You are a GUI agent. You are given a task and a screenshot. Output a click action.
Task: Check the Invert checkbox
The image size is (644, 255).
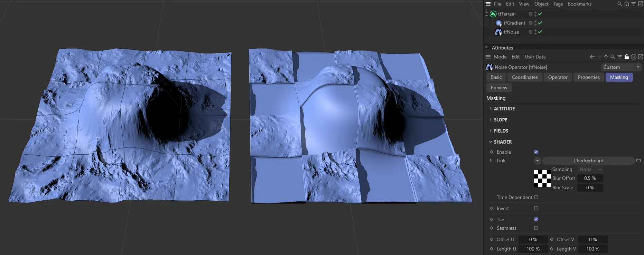pos(536,208)
